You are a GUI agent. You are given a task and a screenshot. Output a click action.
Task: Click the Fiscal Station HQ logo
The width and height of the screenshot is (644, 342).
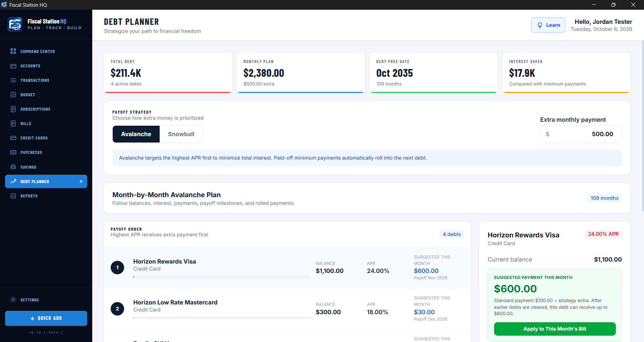click(x=15, y=24)
